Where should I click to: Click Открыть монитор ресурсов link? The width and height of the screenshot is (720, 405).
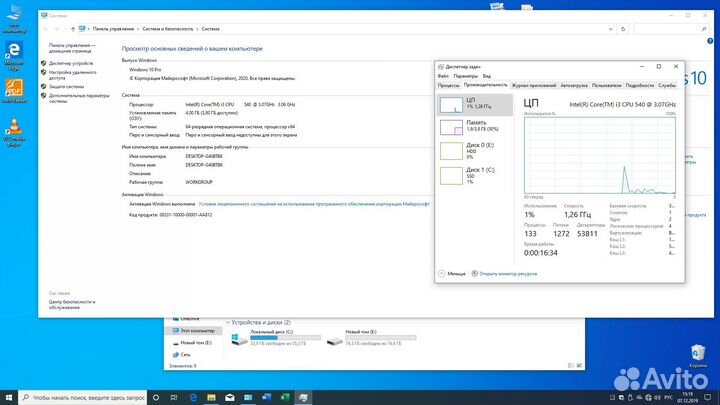tap(508, 273)
